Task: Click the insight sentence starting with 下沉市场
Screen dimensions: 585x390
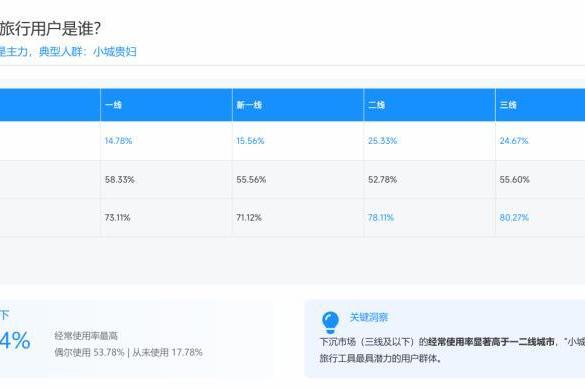Action: pyautogui.click(x=452, y=342)
